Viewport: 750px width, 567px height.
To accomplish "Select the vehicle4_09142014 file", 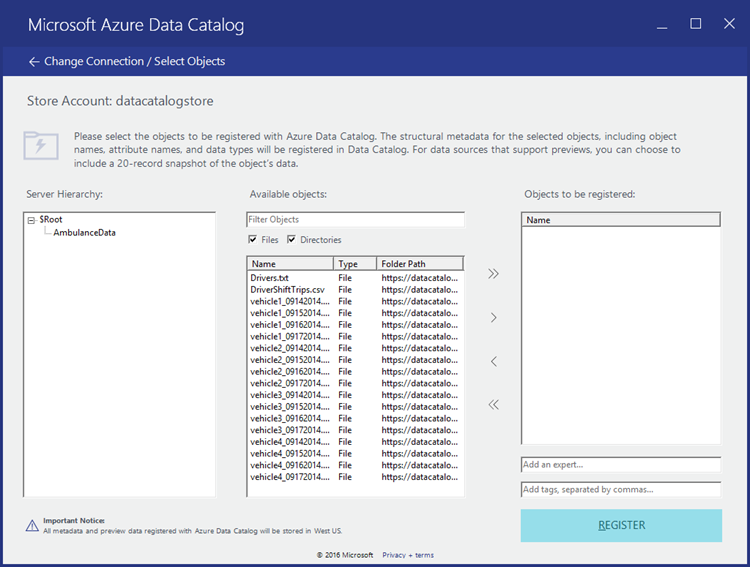I will (x=354, y=442).
